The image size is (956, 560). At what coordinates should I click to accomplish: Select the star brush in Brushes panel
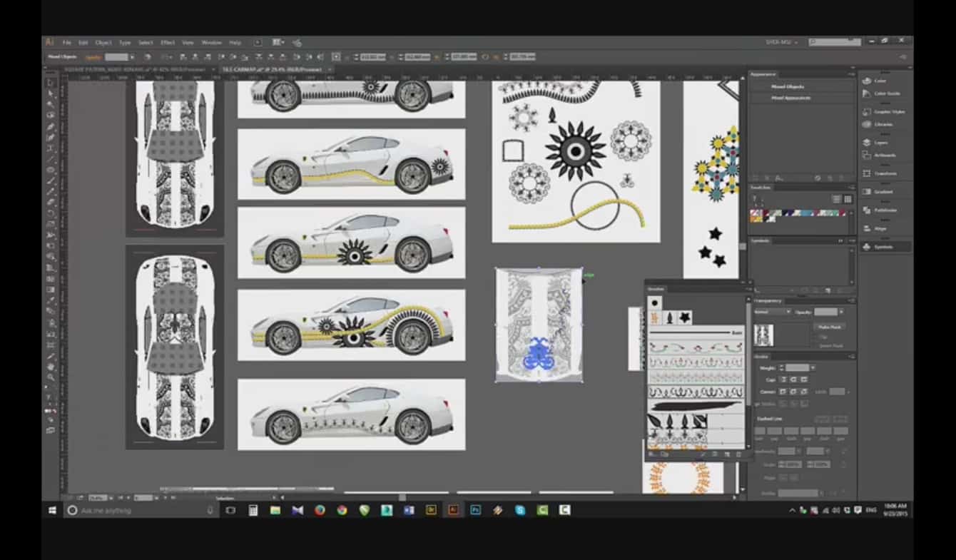coord(684,317)
